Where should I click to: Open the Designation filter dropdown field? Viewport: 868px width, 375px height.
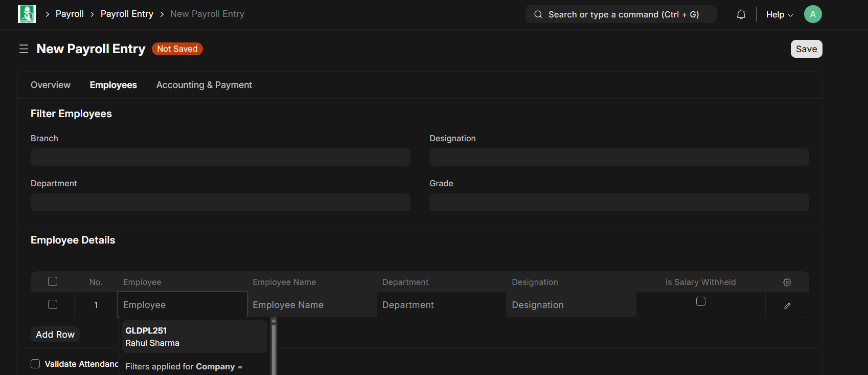(x=619, y=158)
